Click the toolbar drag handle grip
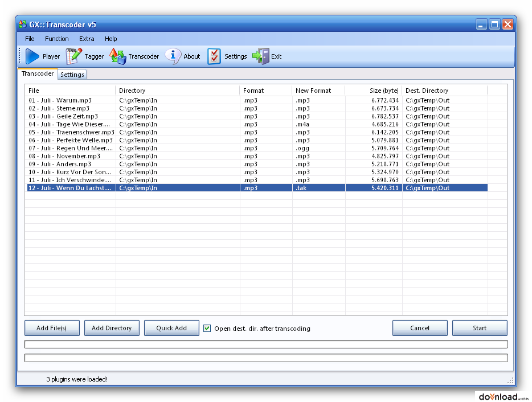 pos(20,56)
